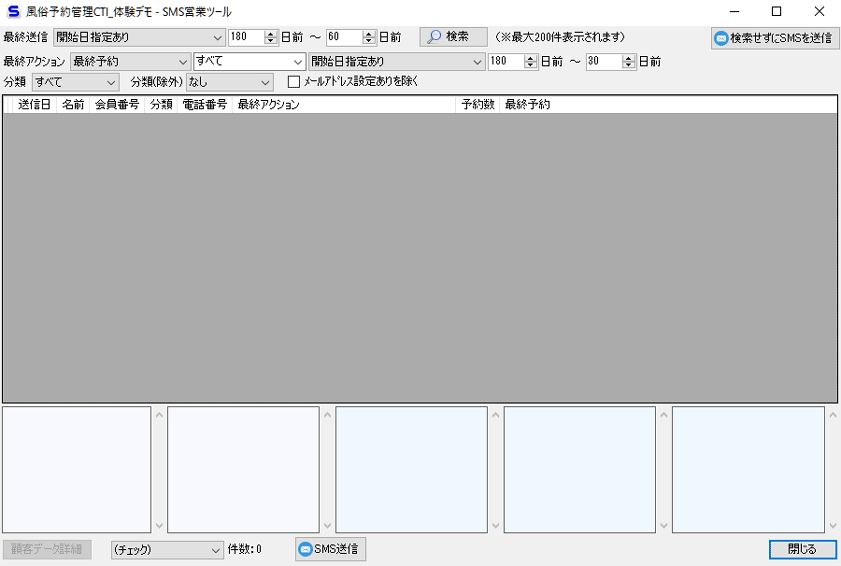Click the 最終アクション column header

point(268,104)
